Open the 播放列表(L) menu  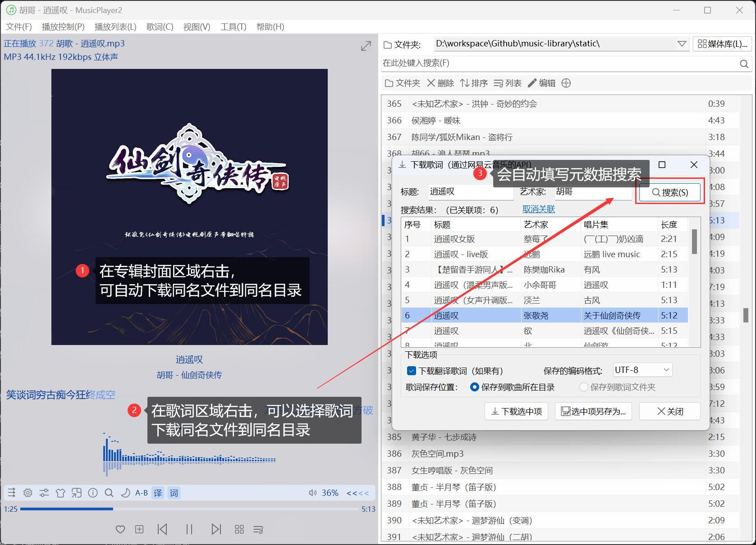[x=115, y=27]
